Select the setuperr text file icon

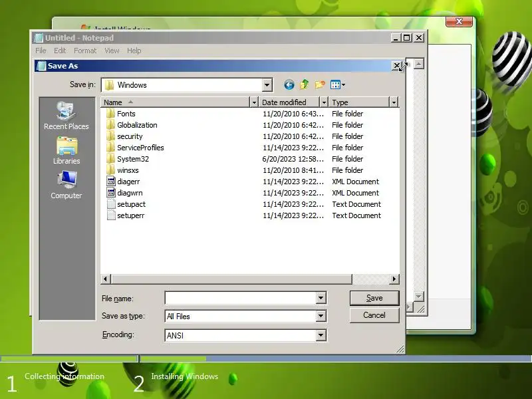111,215
